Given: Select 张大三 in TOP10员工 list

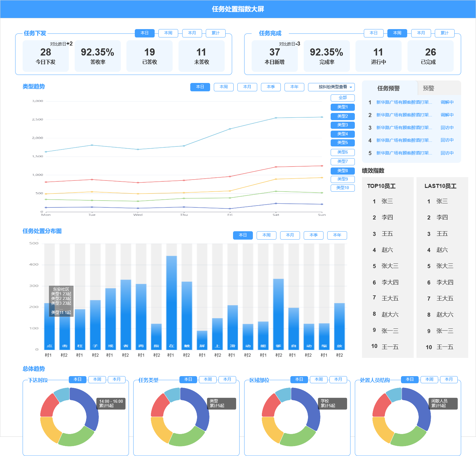Looking at the screenshot, I should [x=390, y=266].
